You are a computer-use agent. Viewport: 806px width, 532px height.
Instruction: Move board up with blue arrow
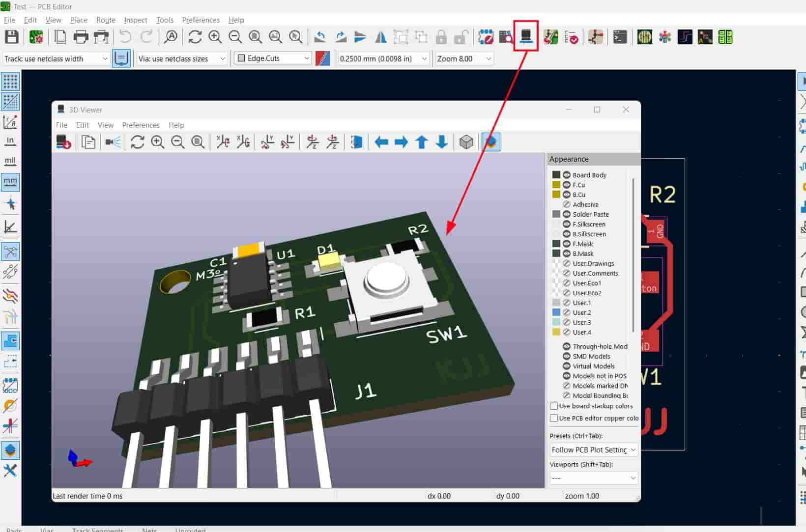tap(422, 142)
